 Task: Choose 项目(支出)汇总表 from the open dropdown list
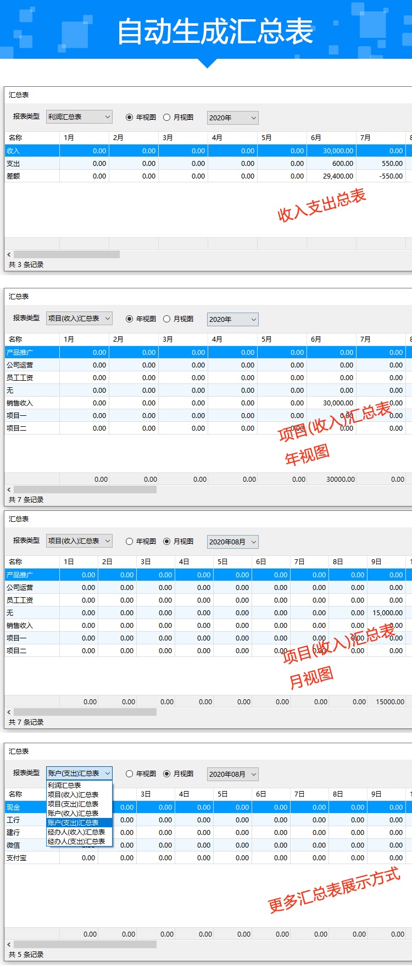pos(80,804)
